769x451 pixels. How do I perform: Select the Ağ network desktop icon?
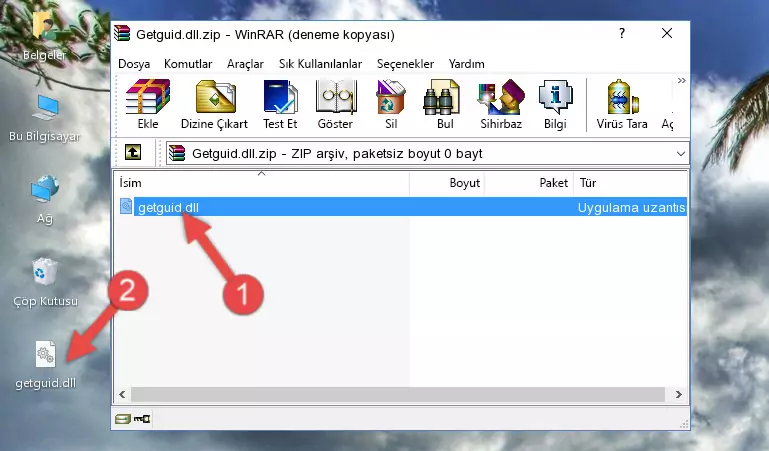[45, 200]
